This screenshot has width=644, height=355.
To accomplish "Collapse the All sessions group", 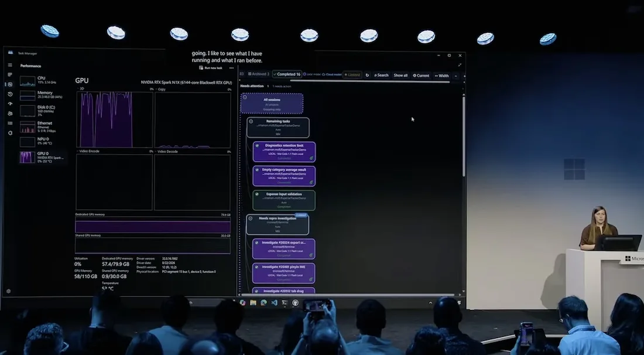I will 245,97.
